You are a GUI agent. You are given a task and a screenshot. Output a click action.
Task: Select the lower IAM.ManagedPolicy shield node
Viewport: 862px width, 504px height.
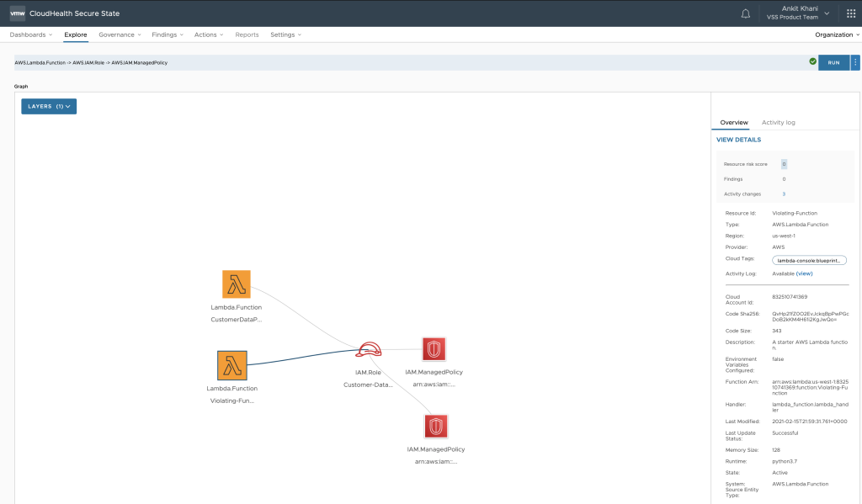pyautogui.click(x=436, y=427)
